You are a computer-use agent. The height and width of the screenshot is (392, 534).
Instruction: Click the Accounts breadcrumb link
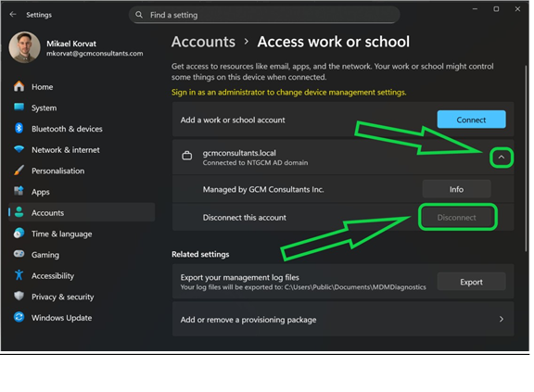pos(203,42)
